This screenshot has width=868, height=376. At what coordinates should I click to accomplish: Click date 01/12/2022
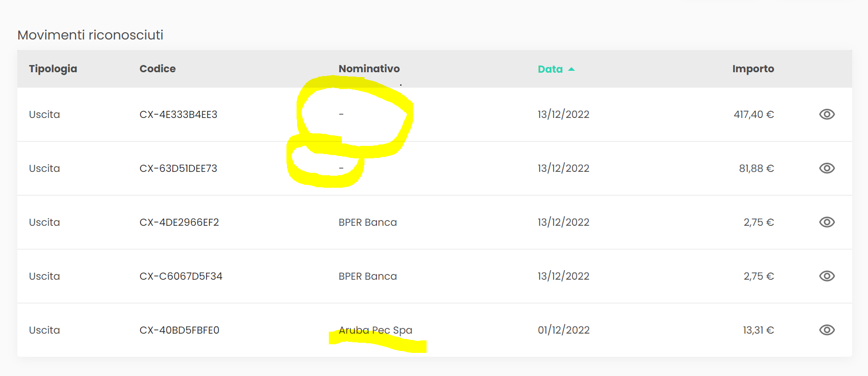(x=564, y=330)
